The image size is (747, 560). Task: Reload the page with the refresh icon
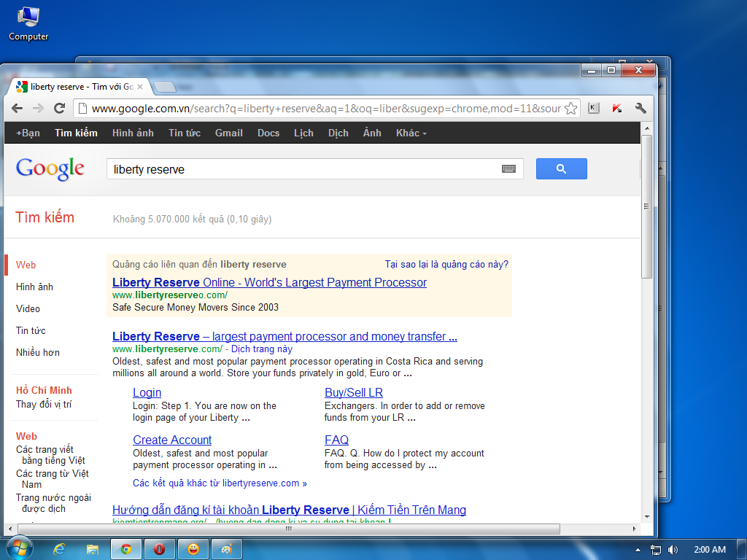(59, 108)
